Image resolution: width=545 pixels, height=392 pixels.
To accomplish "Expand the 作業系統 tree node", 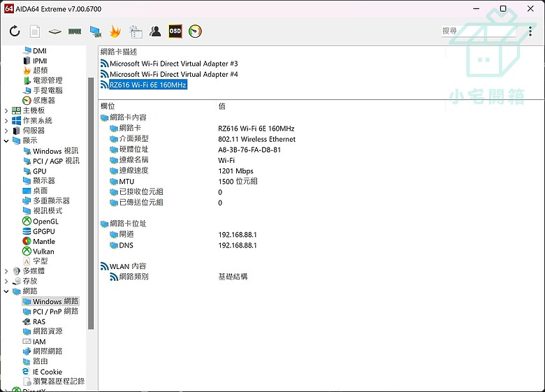I will click(6, 121).
